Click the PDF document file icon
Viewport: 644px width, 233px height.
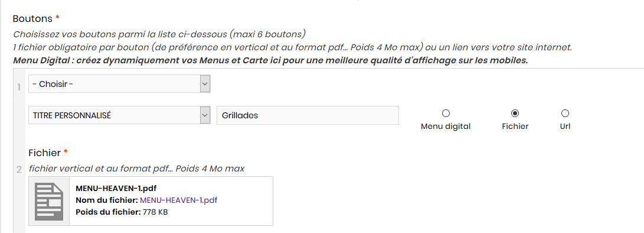click(x=49, y=201)
